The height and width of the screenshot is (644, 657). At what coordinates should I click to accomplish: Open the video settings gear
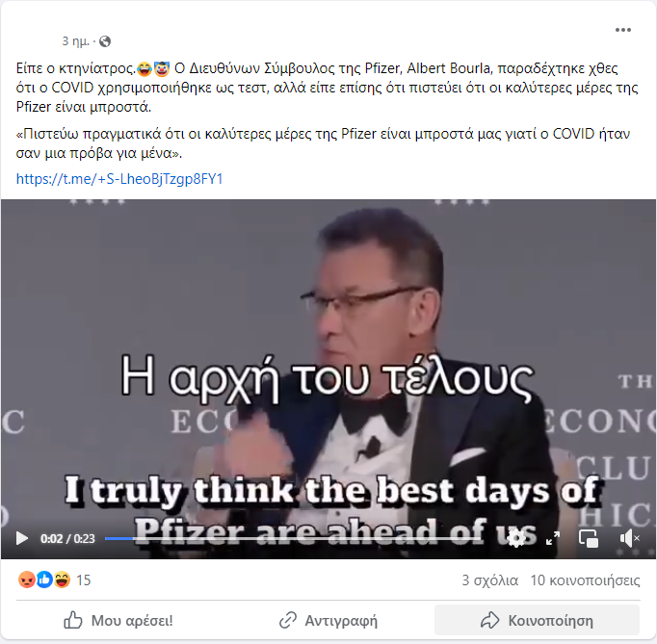(516, 538)
